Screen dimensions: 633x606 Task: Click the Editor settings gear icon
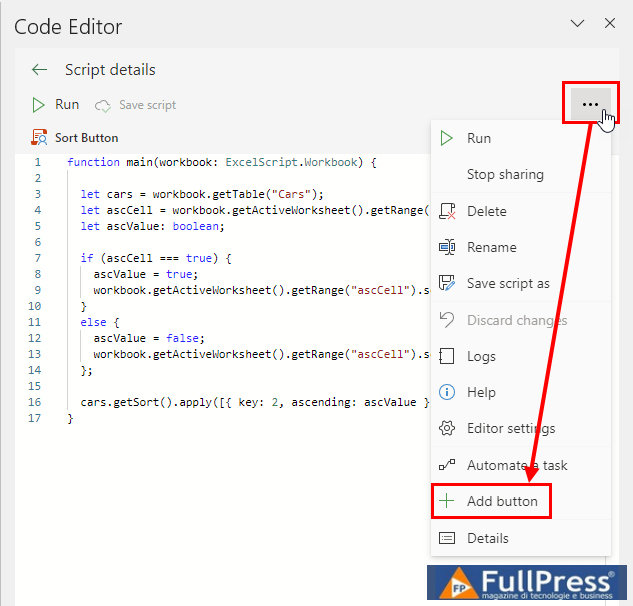447,428
